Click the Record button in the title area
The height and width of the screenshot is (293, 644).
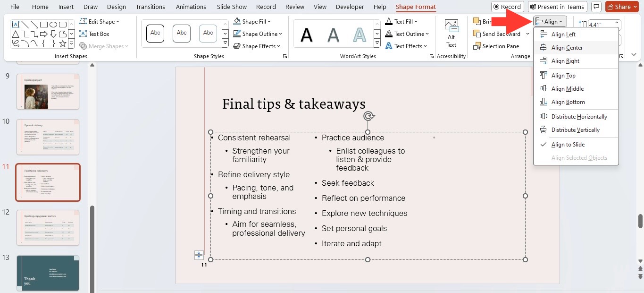pos(508,7)
